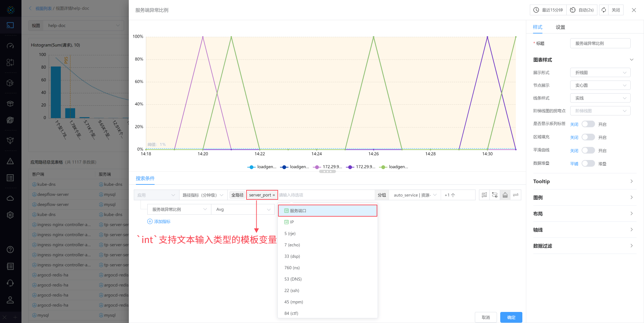
Task: Click the 标题 text input field
Action: click(x=600, y=43)
